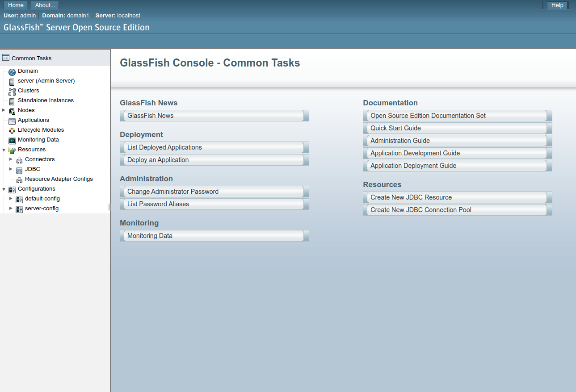This screenshot has height=392, width=576.
Task: Expand the Nodes tree node
Action: point(4,110)
